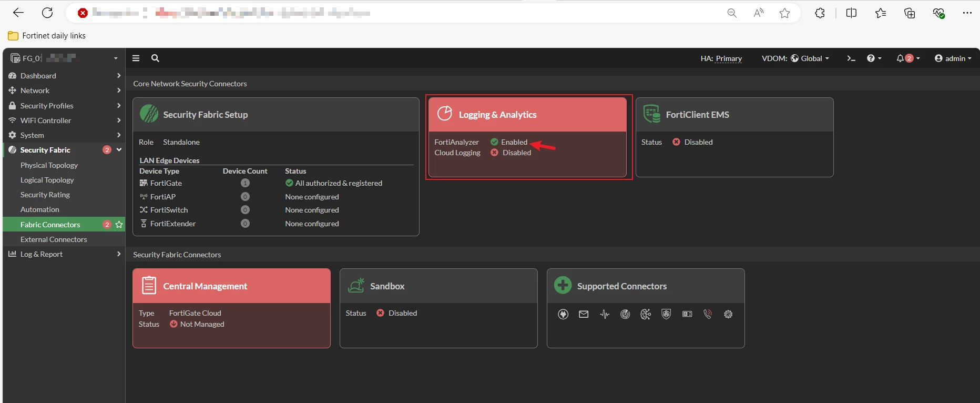Click the brain AI connector icon
Image resolution: width=980 pixels, height=403 pixels.
coord(646,314)
